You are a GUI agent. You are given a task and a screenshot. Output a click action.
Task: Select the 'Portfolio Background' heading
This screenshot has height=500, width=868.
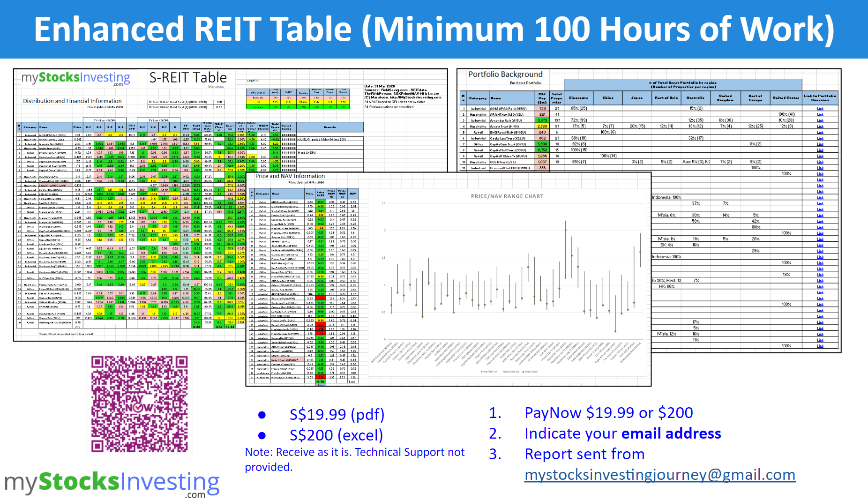(505, 74)
